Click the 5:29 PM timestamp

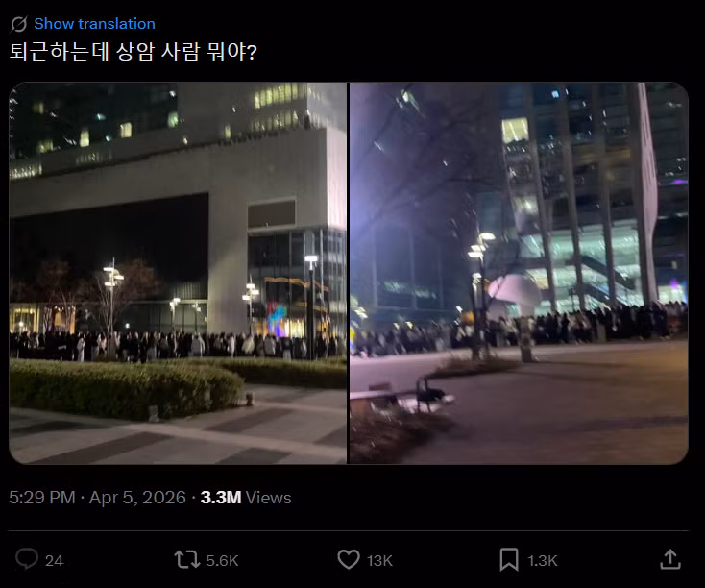(42, 498)
